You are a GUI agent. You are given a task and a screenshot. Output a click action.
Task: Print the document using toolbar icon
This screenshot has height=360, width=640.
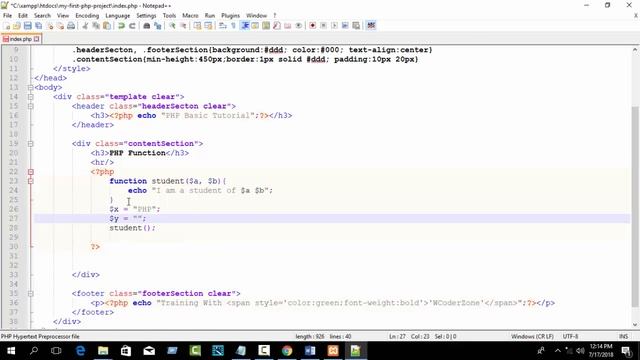[x=71, y=26]
